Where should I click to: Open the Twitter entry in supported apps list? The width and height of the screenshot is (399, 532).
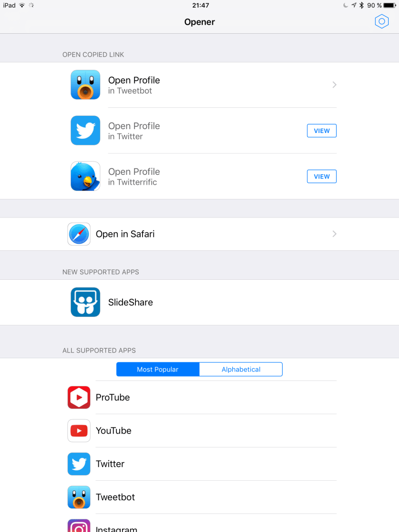[x=110, y=464]
